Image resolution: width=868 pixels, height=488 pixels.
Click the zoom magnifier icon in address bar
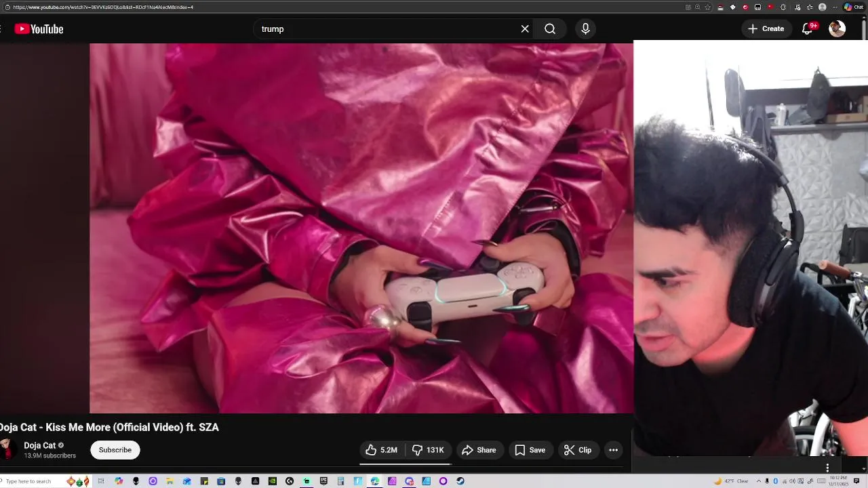(x=697, y=7)
